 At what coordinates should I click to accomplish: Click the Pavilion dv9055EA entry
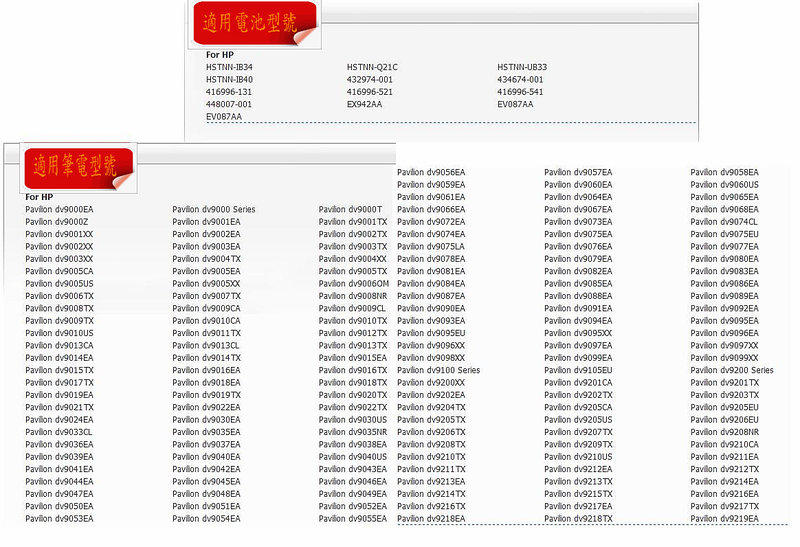click(353, 519)
